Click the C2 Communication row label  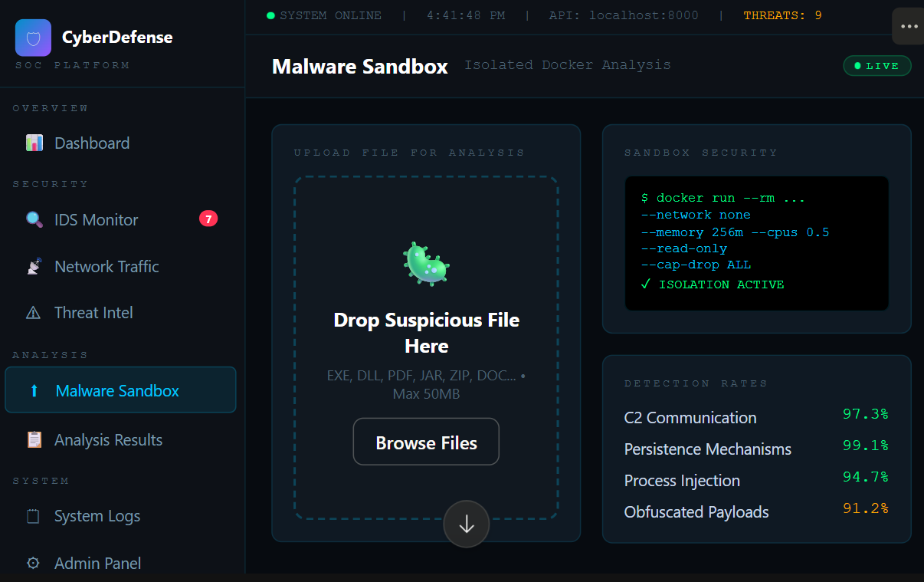click(690, 418)
